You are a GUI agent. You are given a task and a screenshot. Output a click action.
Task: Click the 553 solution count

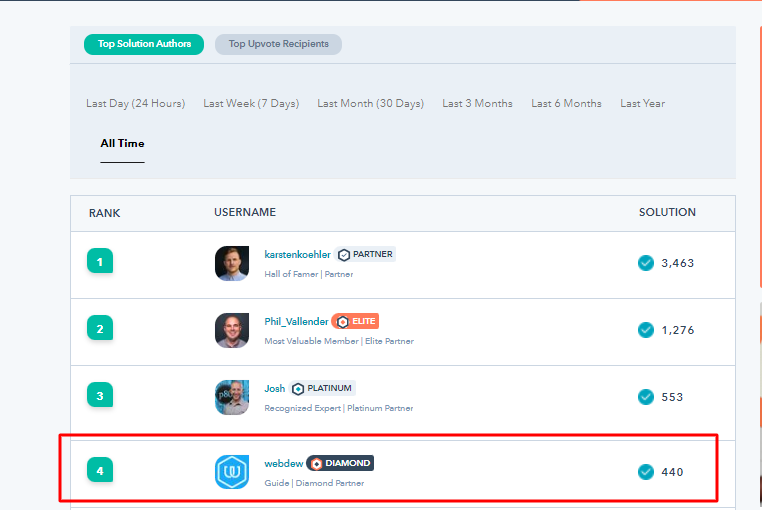pos(672,397)
